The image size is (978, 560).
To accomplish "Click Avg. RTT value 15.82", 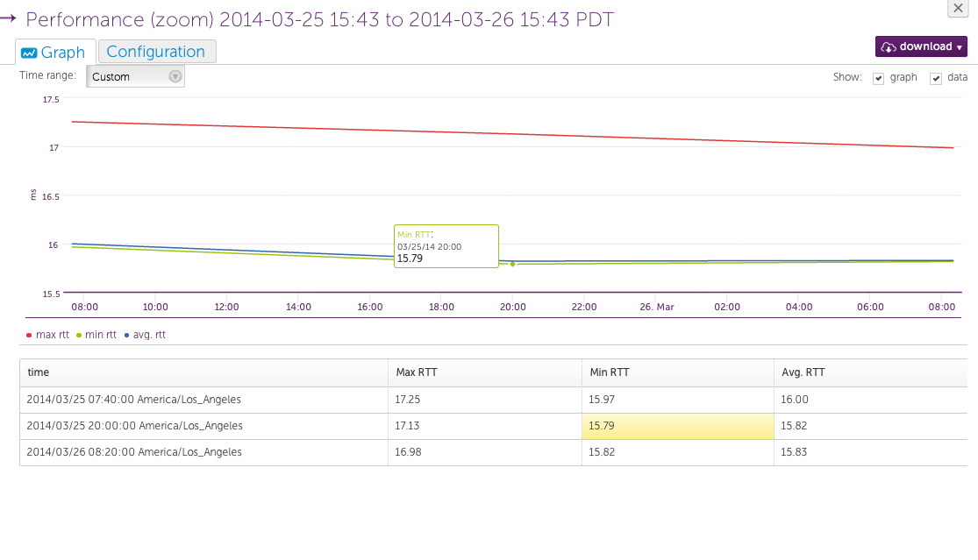I will 794,426.
